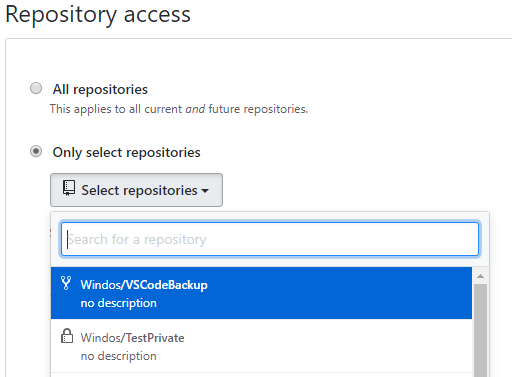Click the repository list scrollbar thumb
Image resolution: width=512 pixels, height=377 pixels.
480,330
